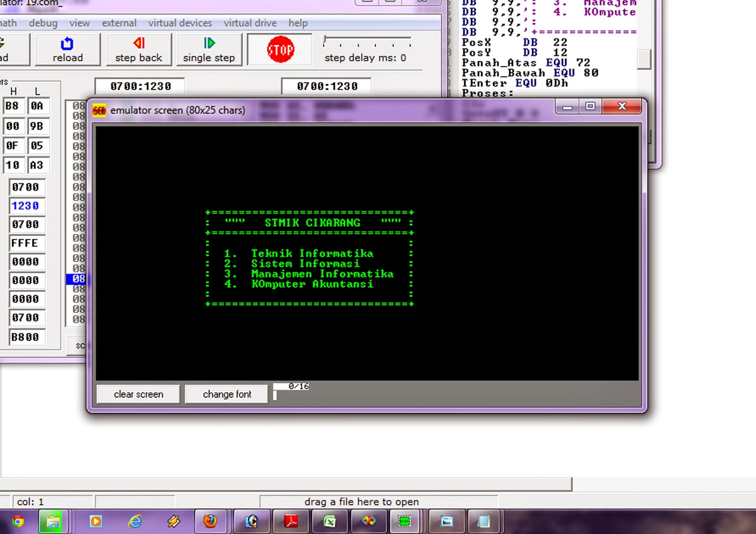This screenshot has height=534, width=756.
Task: Click '4. KOmputer Akuntansi' on emulator screen
Action: click(299, 284)
